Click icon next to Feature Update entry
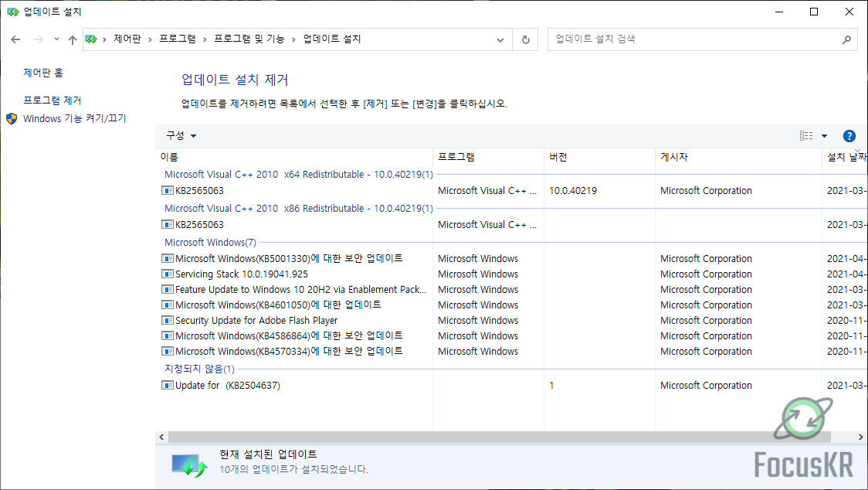868x490 pixels. coord(167,289)
